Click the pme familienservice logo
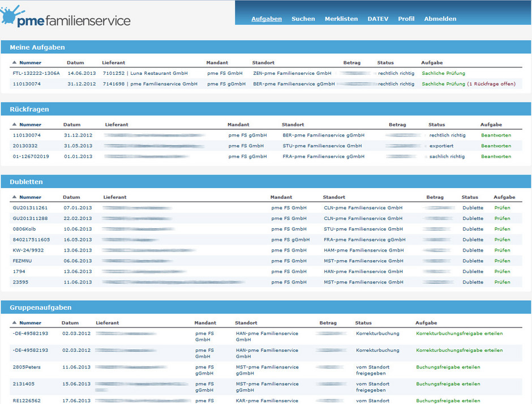 point(65,17)
